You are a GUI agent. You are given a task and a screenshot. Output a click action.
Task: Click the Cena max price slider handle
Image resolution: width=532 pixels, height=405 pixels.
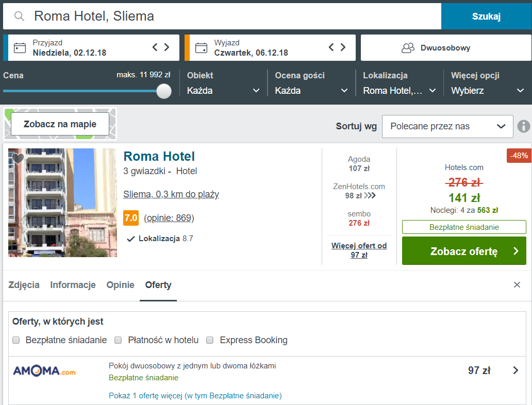tap(164, 91)
